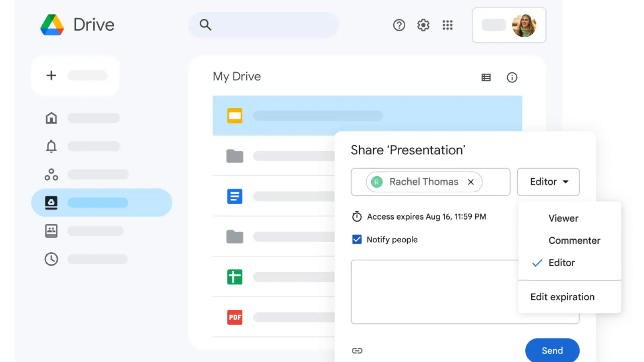
Task: Switch to list layout view icon
Action: coord(486,77)
